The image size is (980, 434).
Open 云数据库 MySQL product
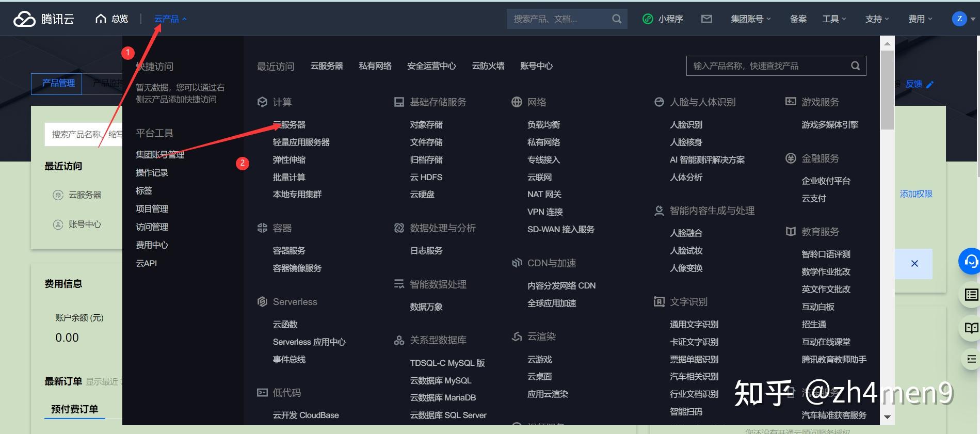coord(441,381)
